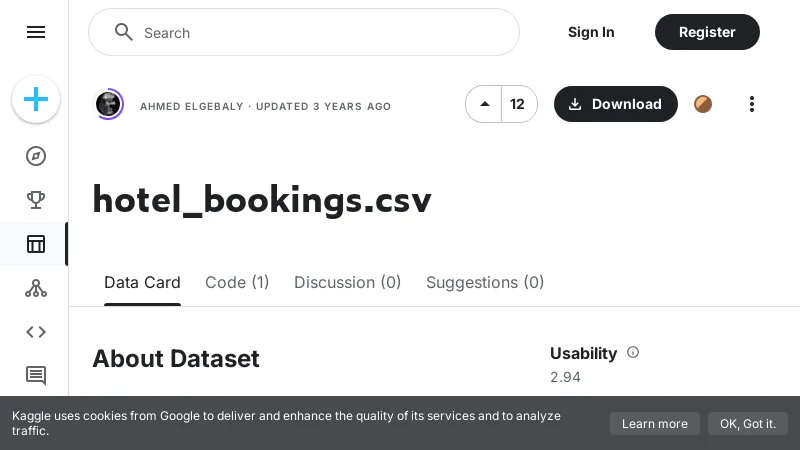Open the Datasets table icon

tap(36, 244)
